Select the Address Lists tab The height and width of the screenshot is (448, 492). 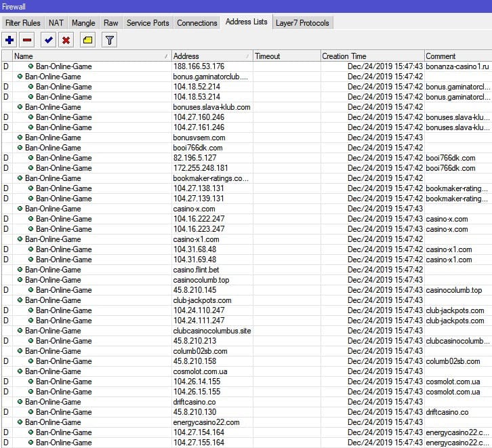tap(247, 22)
